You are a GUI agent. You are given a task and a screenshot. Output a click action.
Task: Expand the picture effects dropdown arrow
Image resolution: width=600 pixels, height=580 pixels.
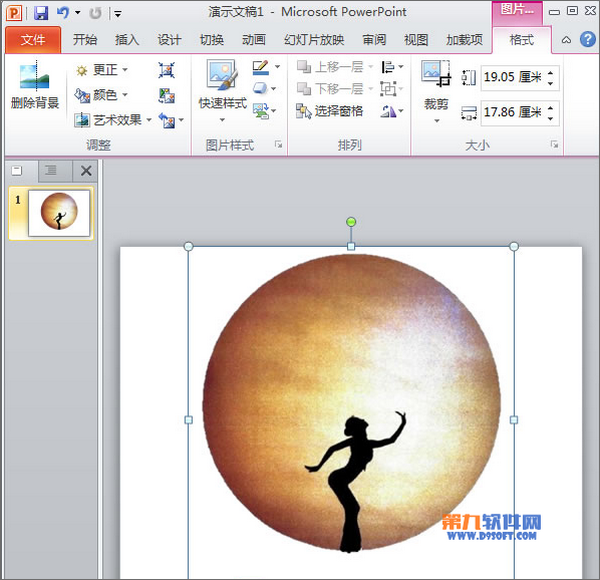(x=273, y=89)
